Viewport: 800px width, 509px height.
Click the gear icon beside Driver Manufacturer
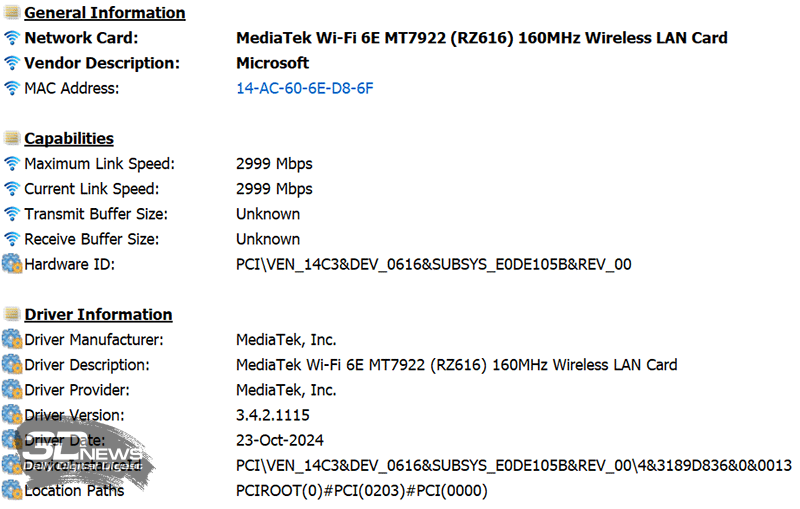12,340
